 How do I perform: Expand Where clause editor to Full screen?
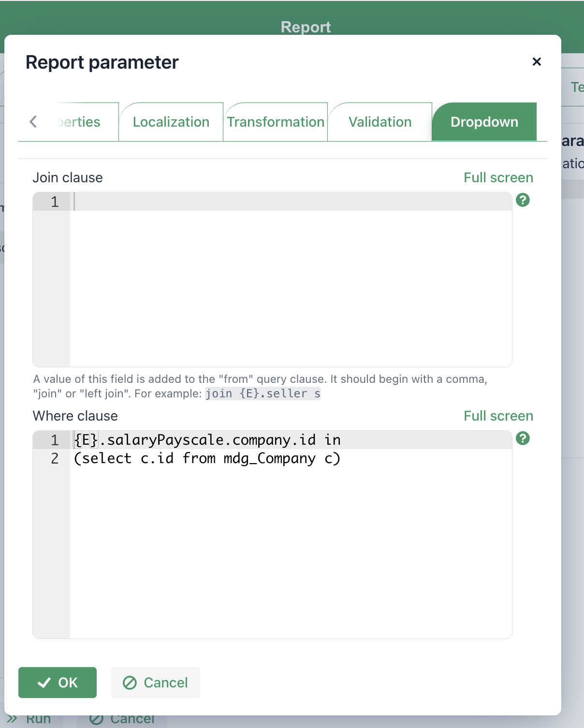coord(498,416)
